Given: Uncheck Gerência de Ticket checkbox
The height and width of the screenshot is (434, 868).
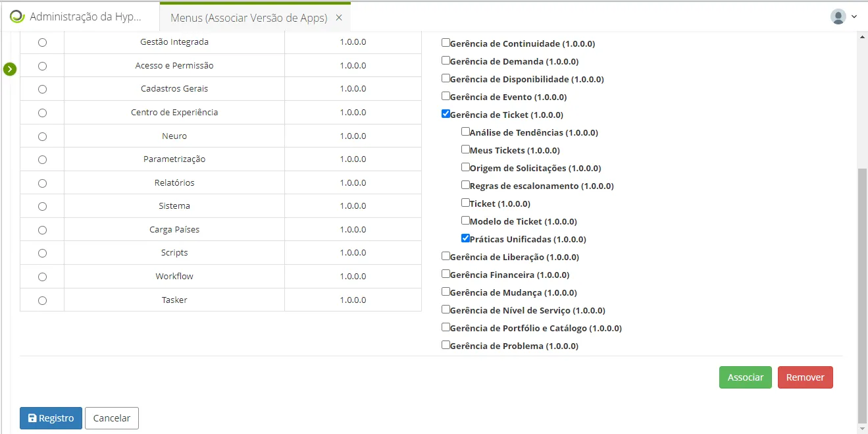Looking at the screenshot, I should (446, 114).
